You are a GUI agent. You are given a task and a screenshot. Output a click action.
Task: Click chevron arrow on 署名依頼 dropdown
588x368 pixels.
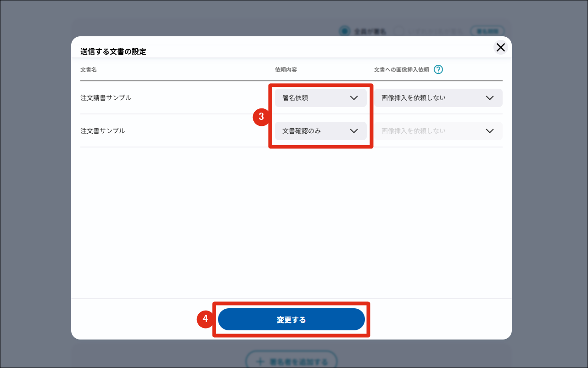pos(353,98)
